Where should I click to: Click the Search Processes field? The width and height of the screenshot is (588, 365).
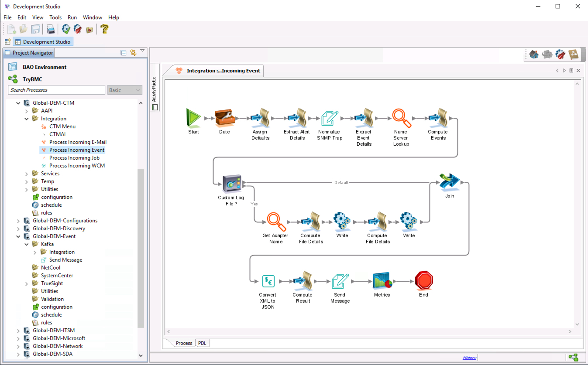pos(57,90)
